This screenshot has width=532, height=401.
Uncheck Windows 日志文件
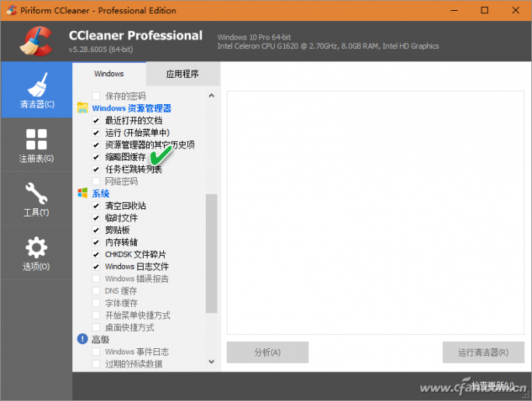tap(96, 267)
